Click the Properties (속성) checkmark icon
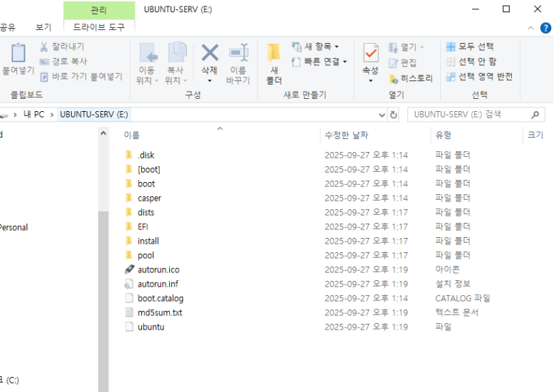Image resolution: width=554 pixels, height=392 pixels. [371, 53]
